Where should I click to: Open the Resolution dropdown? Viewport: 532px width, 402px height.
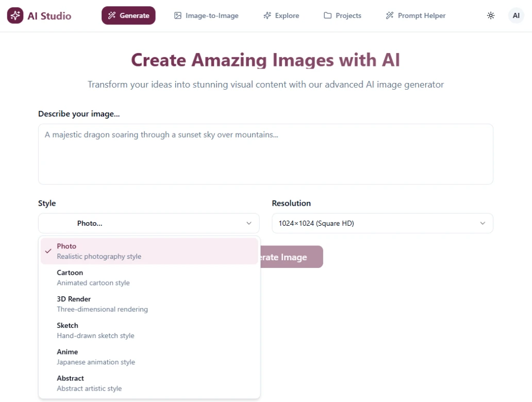(x=382, y=223)
